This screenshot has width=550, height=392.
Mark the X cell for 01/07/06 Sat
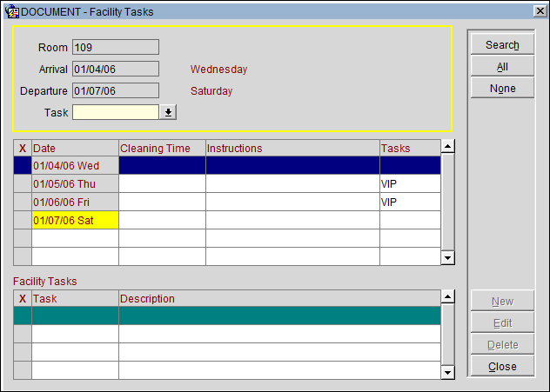tap(23, 220)
